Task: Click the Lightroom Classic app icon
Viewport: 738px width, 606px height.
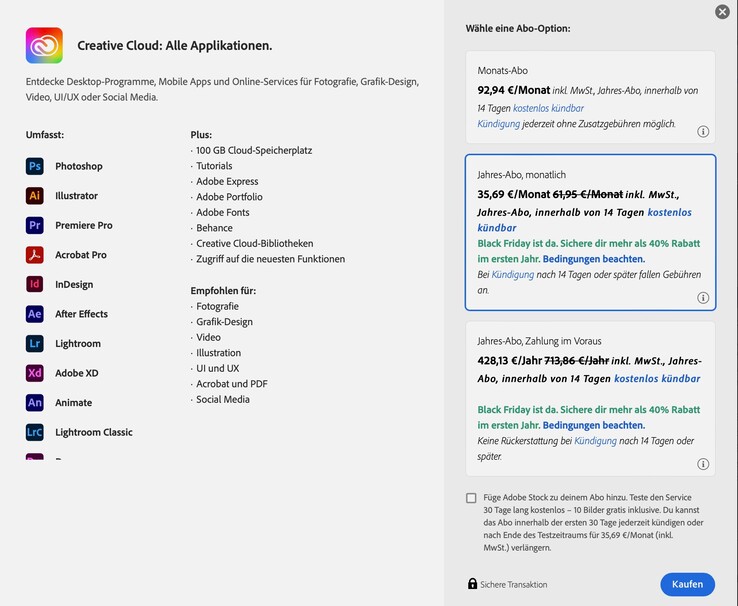Action: pos(35,432)
